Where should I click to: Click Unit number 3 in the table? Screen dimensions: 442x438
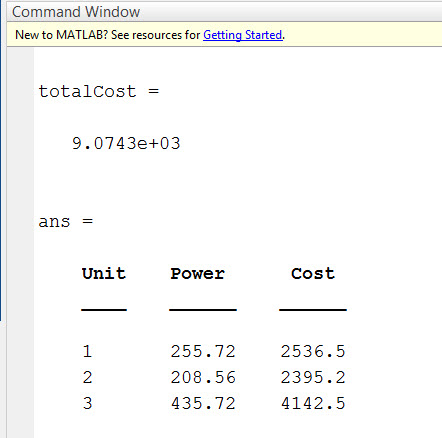[87, 403]
